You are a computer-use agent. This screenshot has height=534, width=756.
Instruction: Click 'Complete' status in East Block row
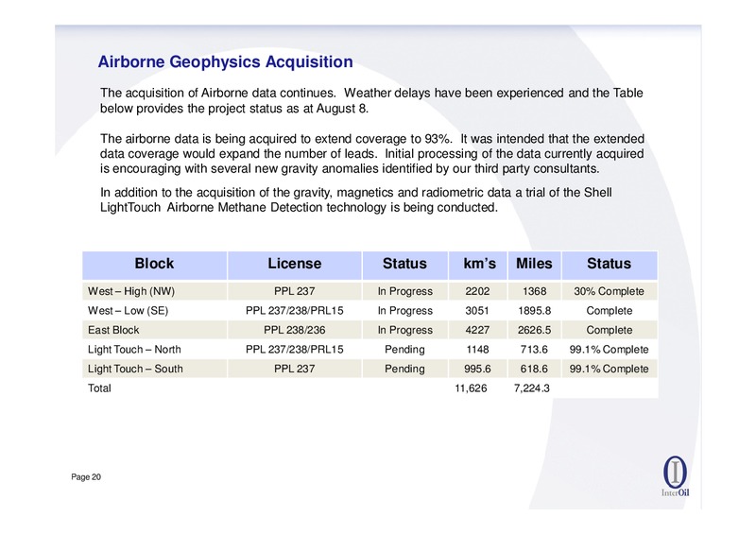[609, 330]
